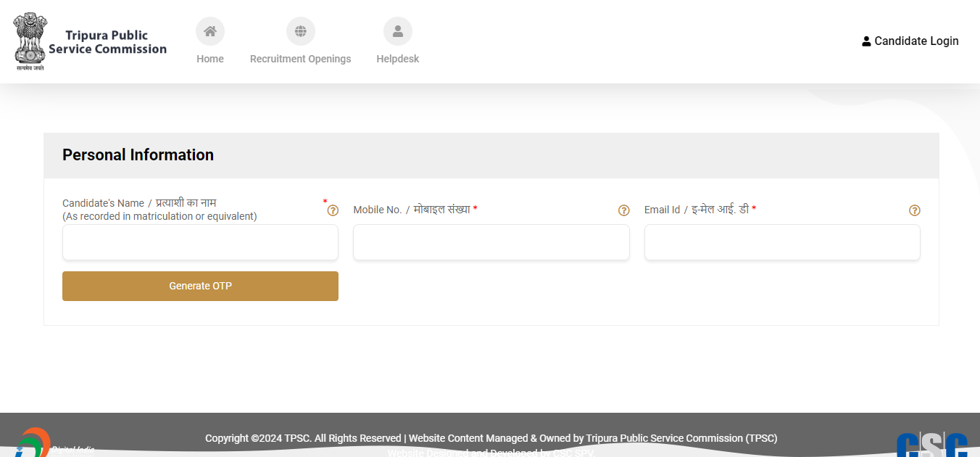980x457 pixels.
Task: Open the Candidate Login text link
Action: (916, 41)
